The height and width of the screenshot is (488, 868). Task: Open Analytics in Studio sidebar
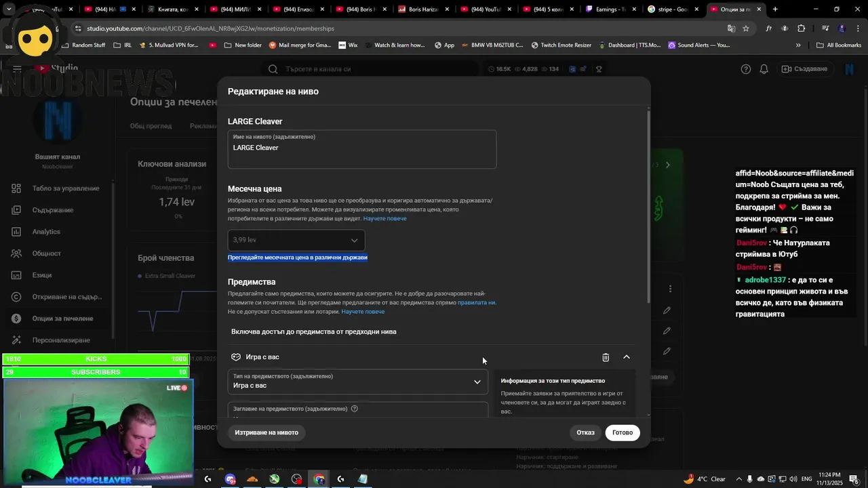click(x=46, y=232)
